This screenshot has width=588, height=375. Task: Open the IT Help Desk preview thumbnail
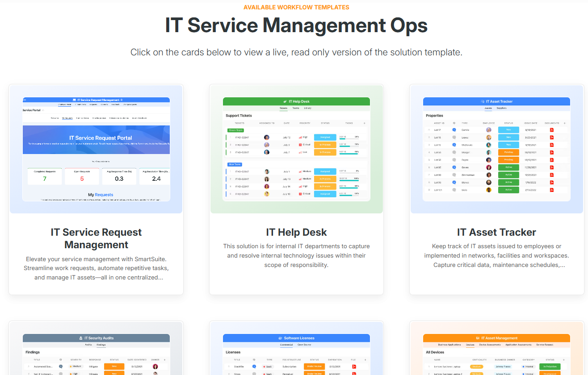coord(296,149)
